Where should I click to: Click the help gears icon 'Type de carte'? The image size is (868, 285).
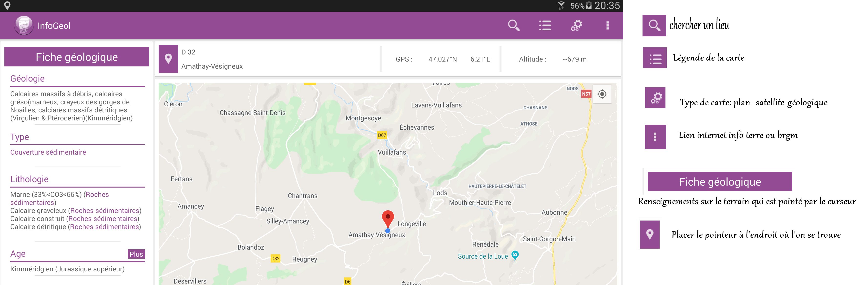coord(655,98)
